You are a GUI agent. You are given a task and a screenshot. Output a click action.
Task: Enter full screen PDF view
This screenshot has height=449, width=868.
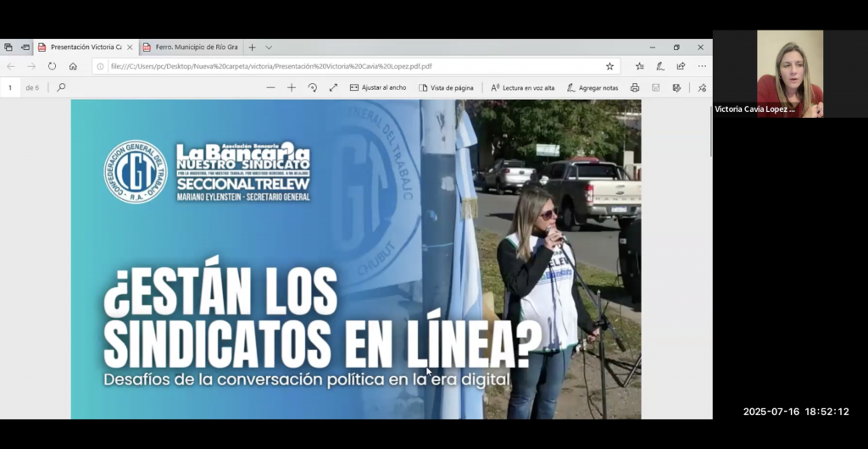pos(333,87)
